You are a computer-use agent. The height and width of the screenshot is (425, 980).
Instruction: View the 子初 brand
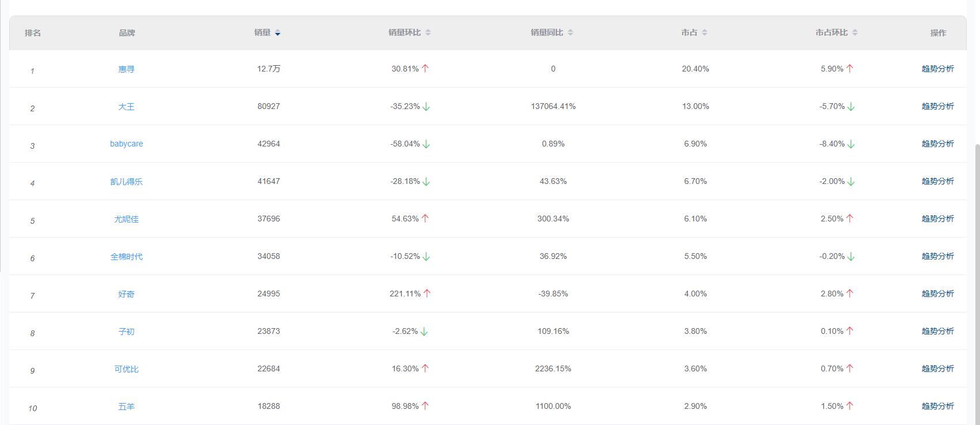pyautogui.click(x=126, y=332)
